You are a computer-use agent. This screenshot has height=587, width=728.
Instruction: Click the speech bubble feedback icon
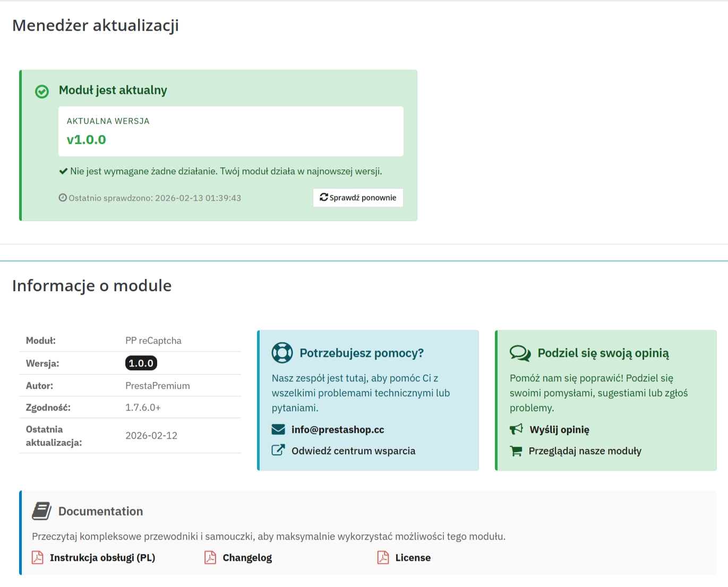pos(520,353)
